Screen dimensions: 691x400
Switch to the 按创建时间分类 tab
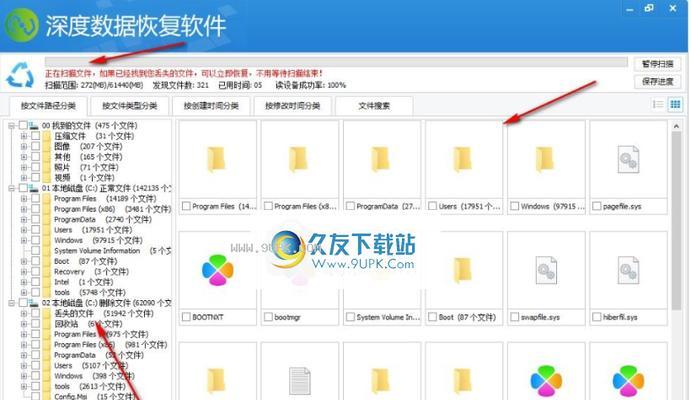(x=211, y=106)
